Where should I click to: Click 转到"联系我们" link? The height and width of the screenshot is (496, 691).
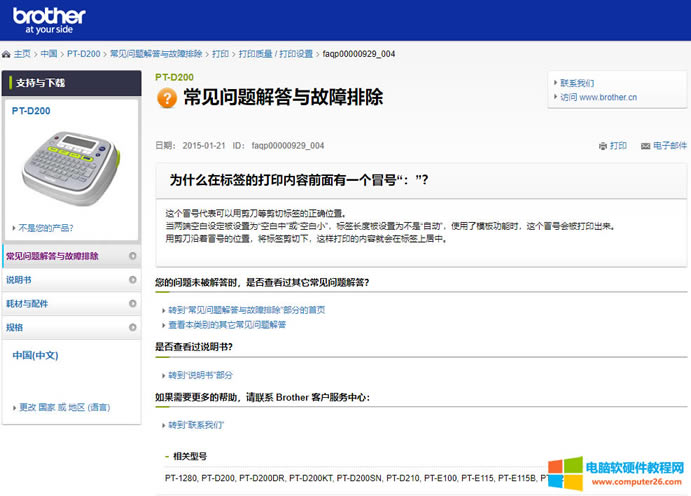tap(196, 425)
